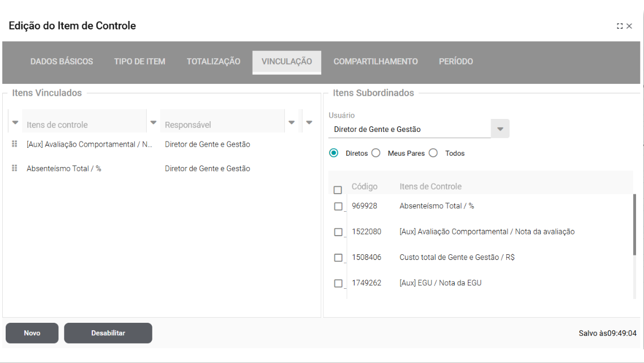Open the Compartilhamento tab

376,62
